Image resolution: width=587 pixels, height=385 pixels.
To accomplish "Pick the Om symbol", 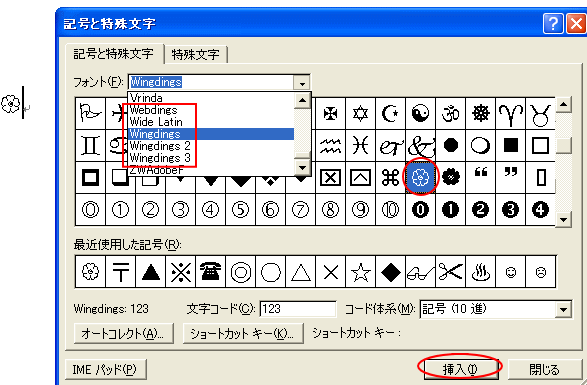I will tap(450, 113).
